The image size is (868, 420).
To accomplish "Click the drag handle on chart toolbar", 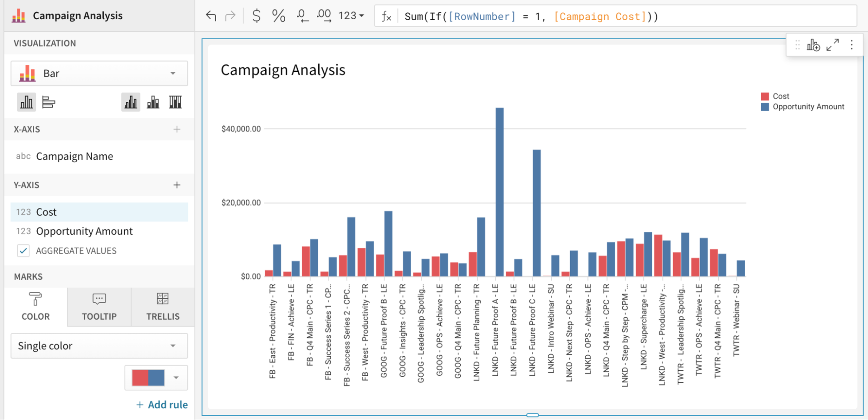I will click(x=797, y=45).
